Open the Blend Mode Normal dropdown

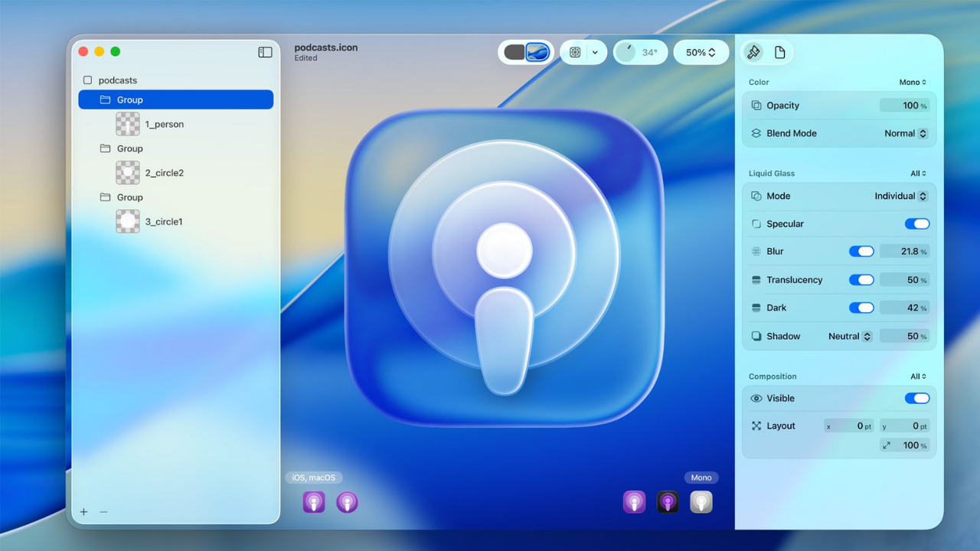(x=906, y=133)
